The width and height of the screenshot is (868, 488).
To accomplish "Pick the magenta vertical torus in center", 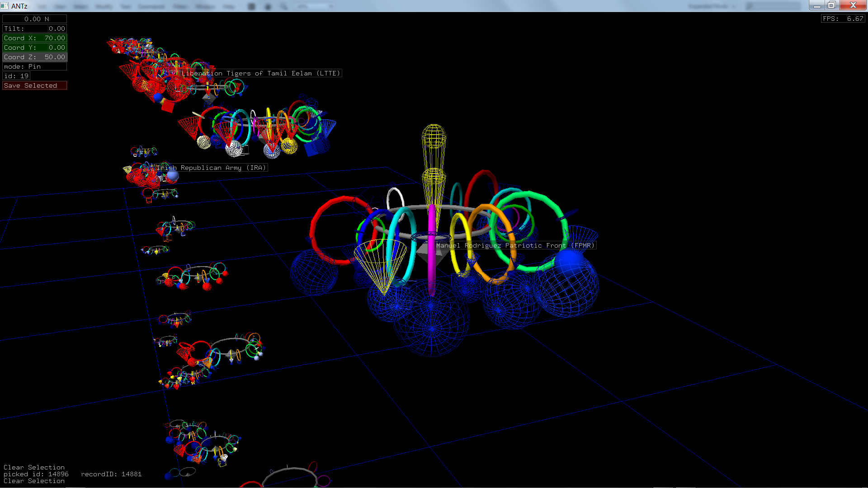I will click(432, 267).
